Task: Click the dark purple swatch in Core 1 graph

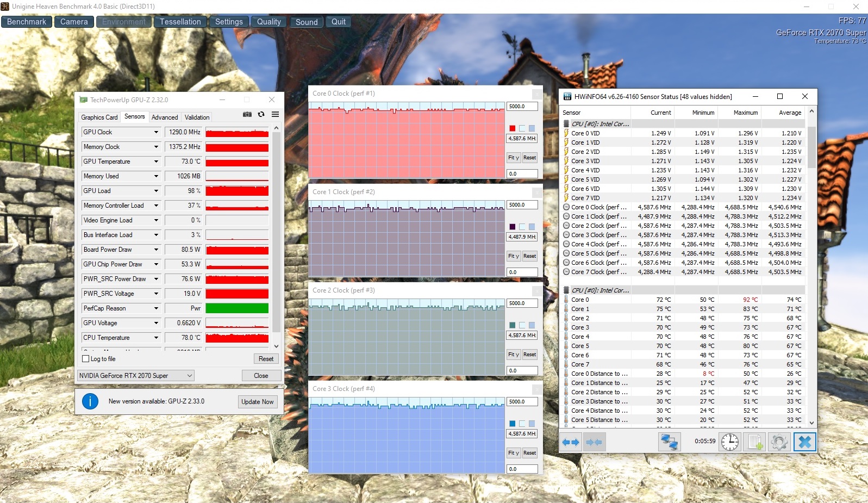Action: (512, 227)
